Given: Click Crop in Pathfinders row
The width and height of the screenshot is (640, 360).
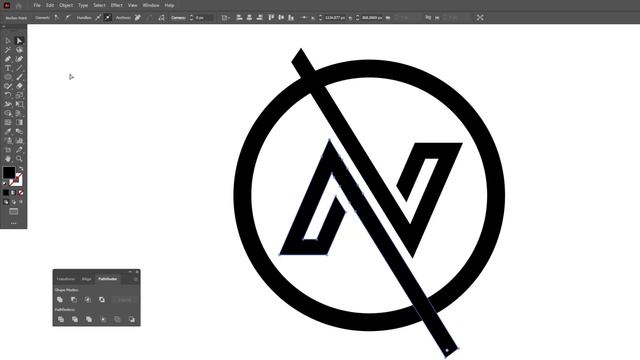Looking at the screenshot, I should [x=103, y=319].
